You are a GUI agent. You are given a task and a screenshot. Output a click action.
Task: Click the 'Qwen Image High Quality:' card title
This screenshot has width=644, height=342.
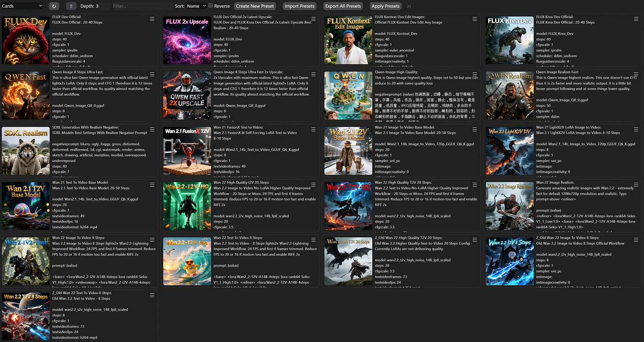[x=396, y=72]
